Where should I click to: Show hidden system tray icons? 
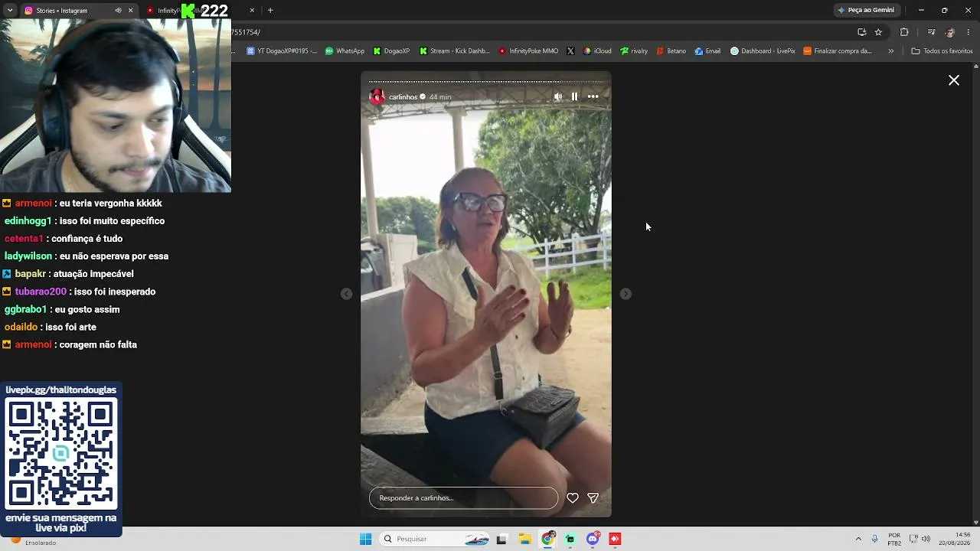pyautogui.click(x=858, y=539)
